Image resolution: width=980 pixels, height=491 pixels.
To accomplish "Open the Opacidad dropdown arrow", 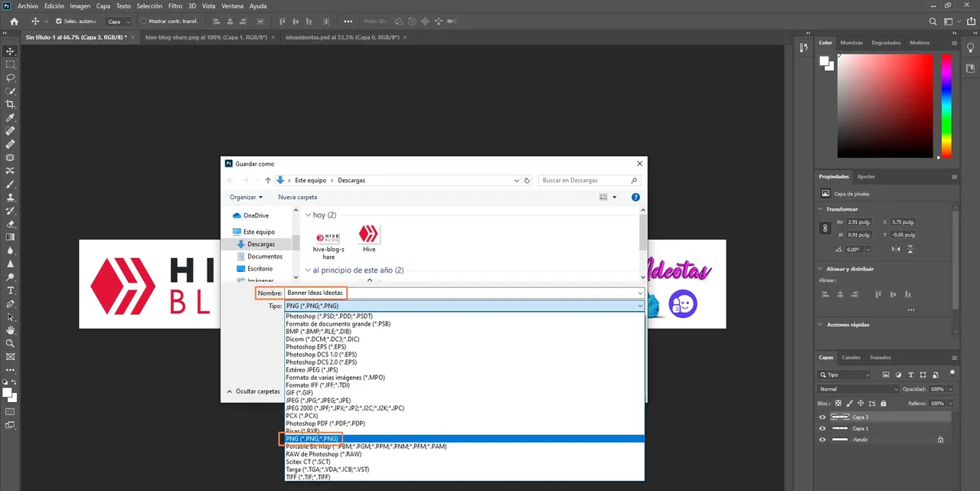I will [x=950, y=389].
